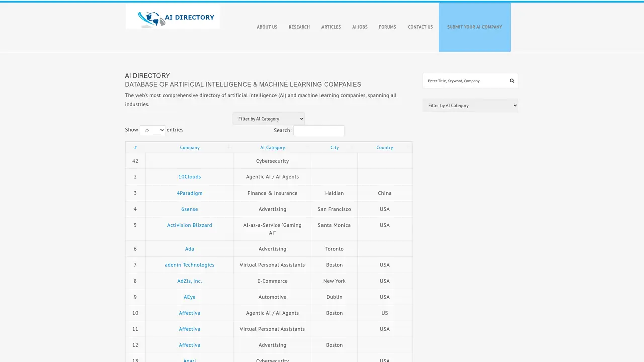Select the Ada company link
Image resolution: width=644 pixels, height=362 pixels.
(190, 249)
